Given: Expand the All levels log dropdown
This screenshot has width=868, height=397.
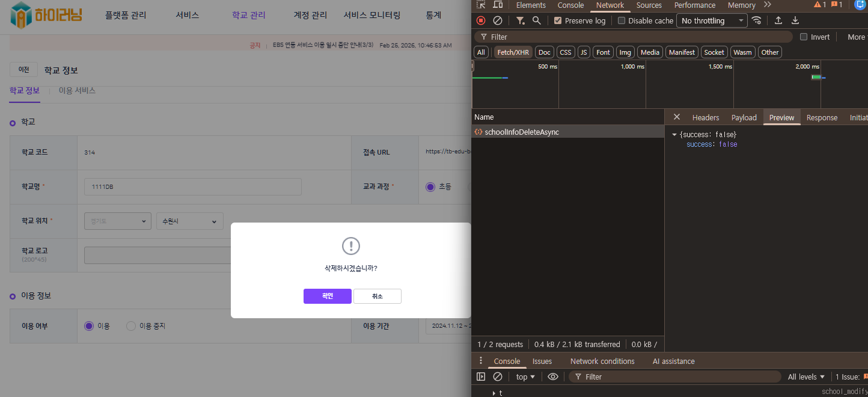Looking at the screenshot, I should tap(807, 377).
